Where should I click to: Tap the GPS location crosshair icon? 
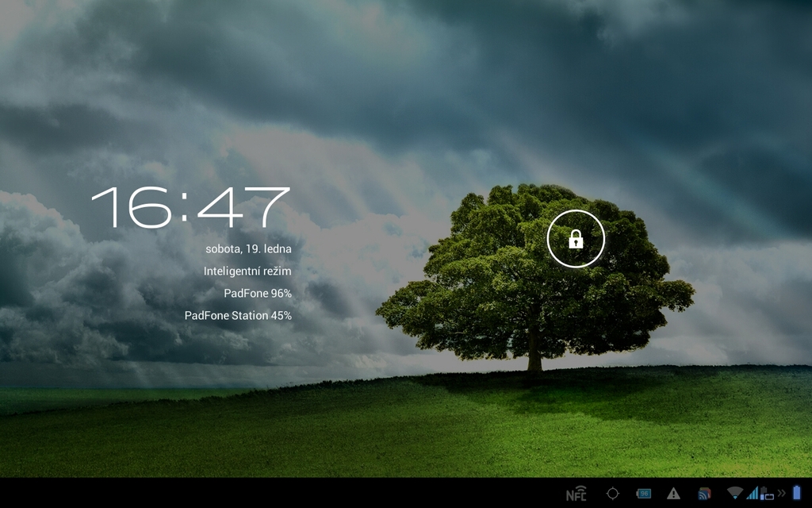point(612,494)
